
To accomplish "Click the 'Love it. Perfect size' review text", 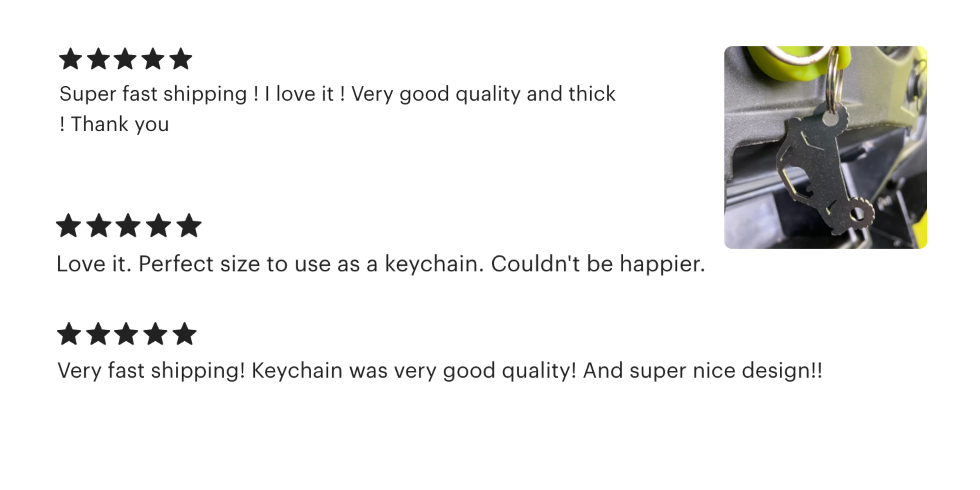I will tap(381, 264).
